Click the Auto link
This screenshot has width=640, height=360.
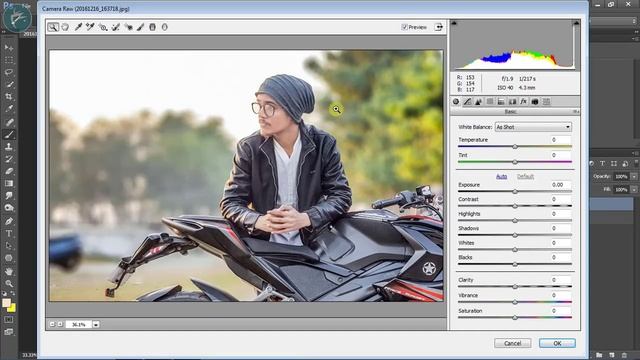point(502,177)
